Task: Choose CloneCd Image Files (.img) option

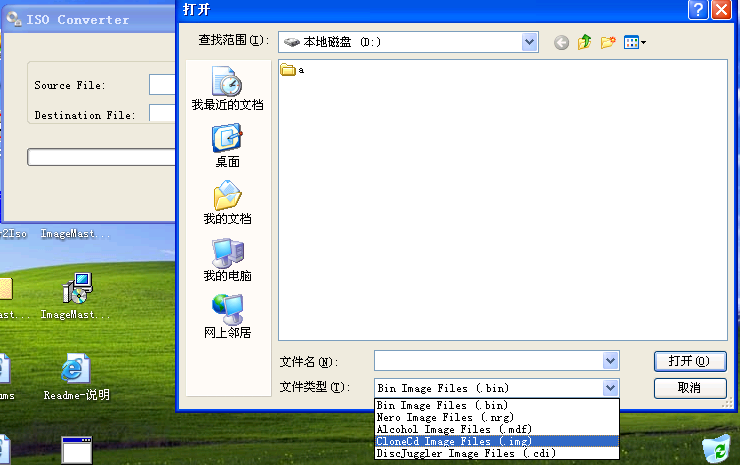Action: [x=496, y=441]
